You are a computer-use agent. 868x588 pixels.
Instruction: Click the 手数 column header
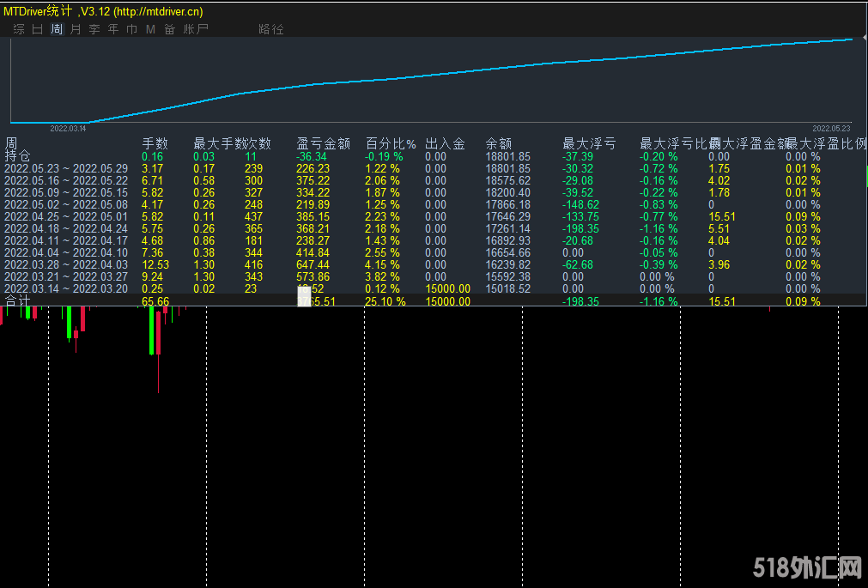(155, 144)
